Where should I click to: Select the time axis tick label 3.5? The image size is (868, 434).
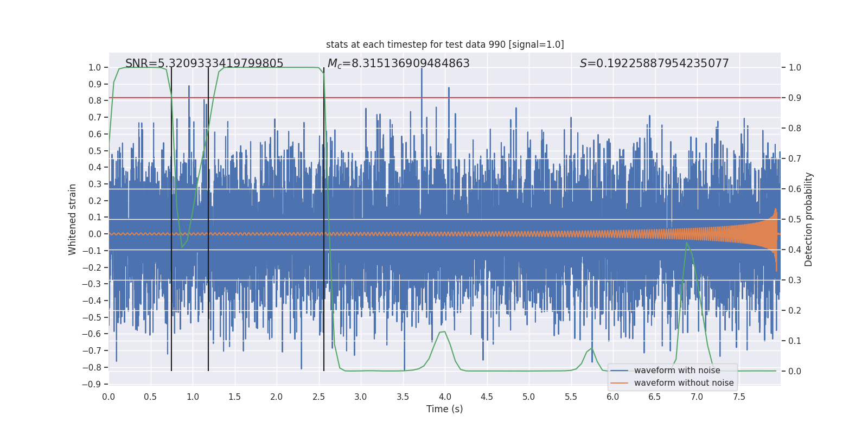(x=403, y=397)
